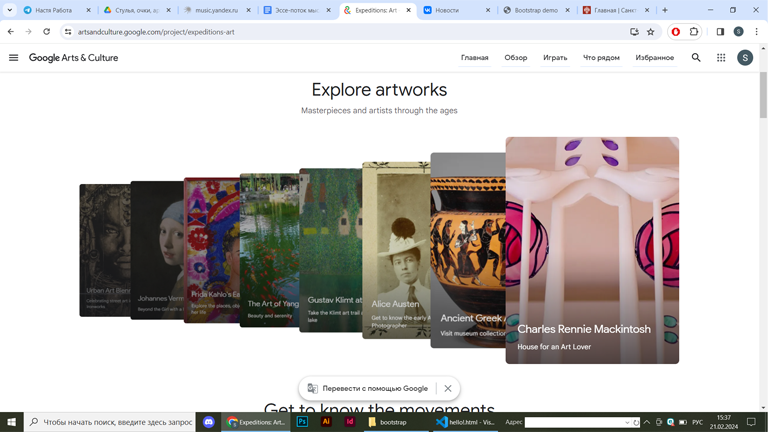Screen dimensions: 768x432
Task: Switch to the Главная | Санкт tab
Action: point(615,10)
